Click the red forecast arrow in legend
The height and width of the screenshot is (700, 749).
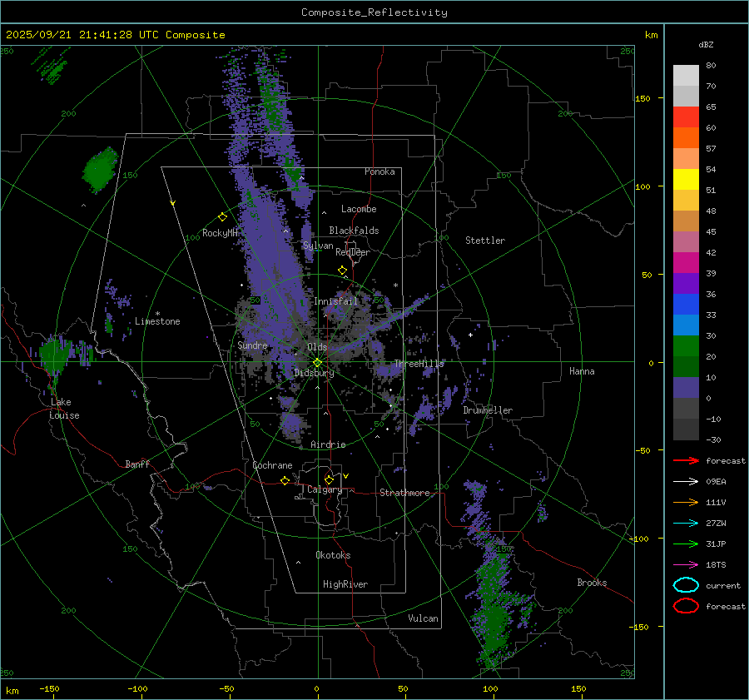click(x=685, y=460)
